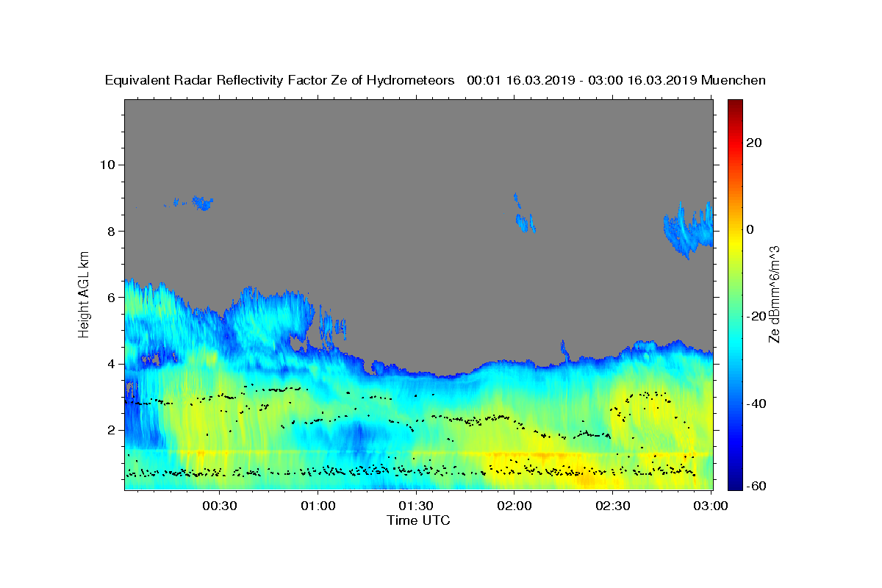
Task: Click the plot title 'Equivalent Radar Reflectivity Factor Ze of Hydrometeors'
Action: [x=280, y=81]
